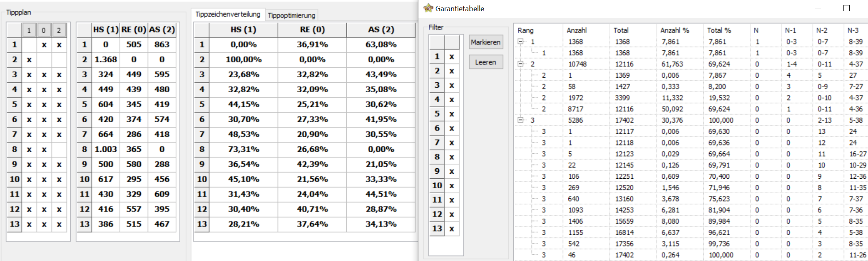Collapse the Rang 1 tree node
This screenshot has width=868, height=261.
520,42
